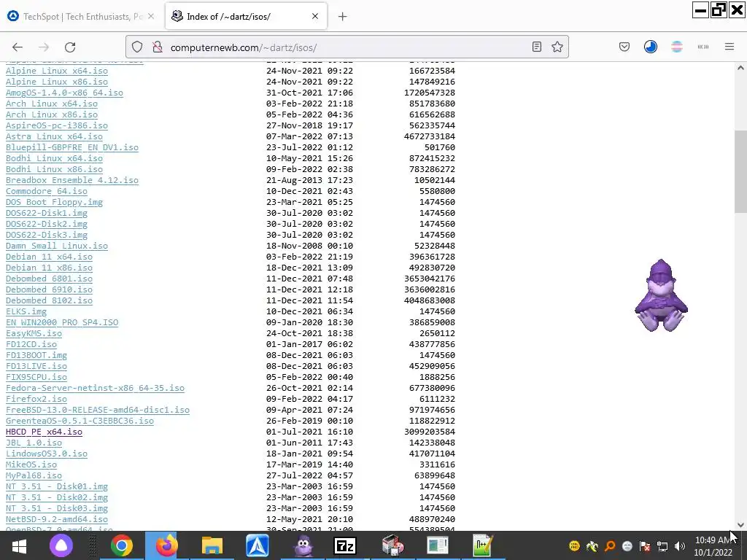Image resolution: width=747 pixels, height=560 pixels.
Task: Open the NetBSD-9.2-amd64.iso link
Action: tap(57, 520)
